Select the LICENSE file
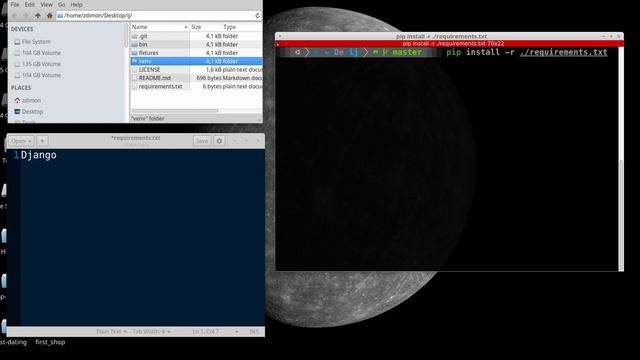The height and width of the screenshot is (360, 640). tap(196, 69)
